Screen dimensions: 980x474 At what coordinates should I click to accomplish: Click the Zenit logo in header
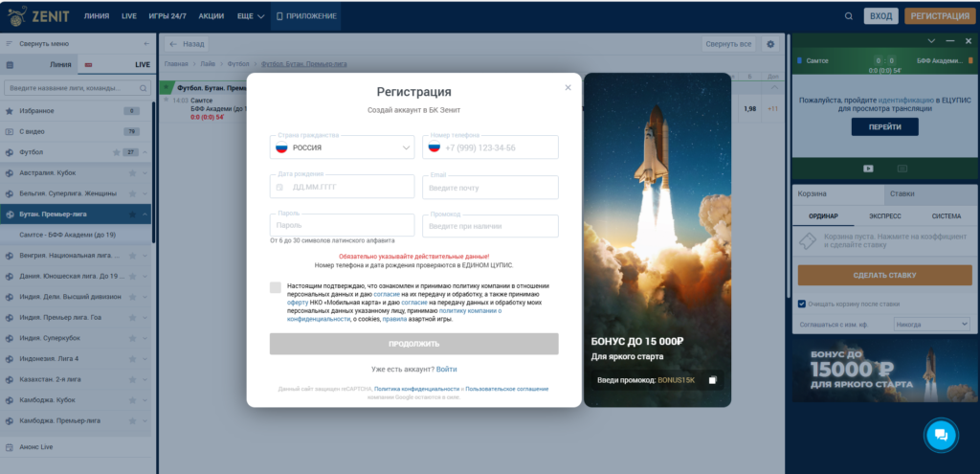pyautogui.click(x=38, y=15)
